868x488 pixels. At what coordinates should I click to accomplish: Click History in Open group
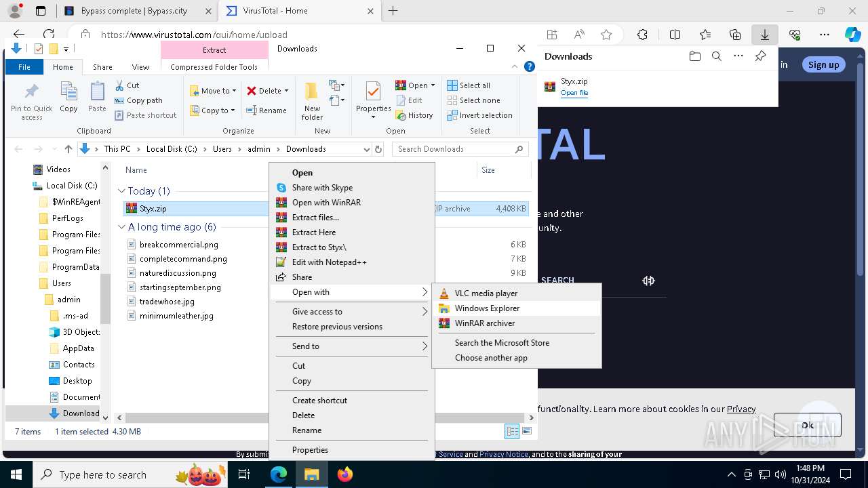pyautogui.click(x=414, y=115)
